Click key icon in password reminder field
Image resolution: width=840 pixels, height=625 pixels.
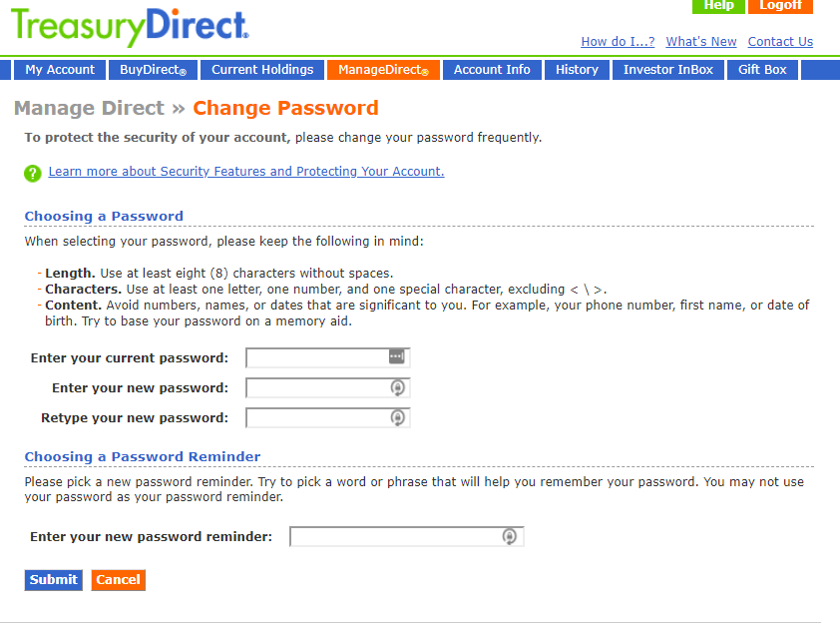[510, 536]
